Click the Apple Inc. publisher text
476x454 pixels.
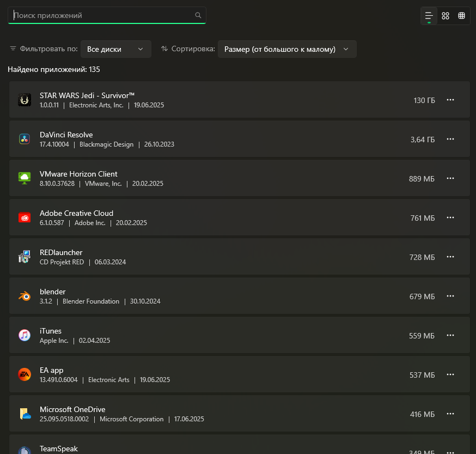click(54, 341)
